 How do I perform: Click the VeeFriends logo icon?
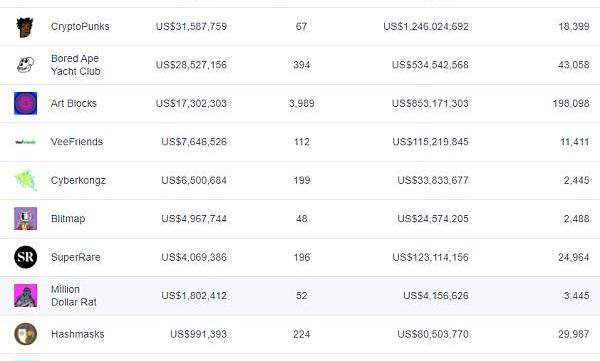(x=25, y=142)
